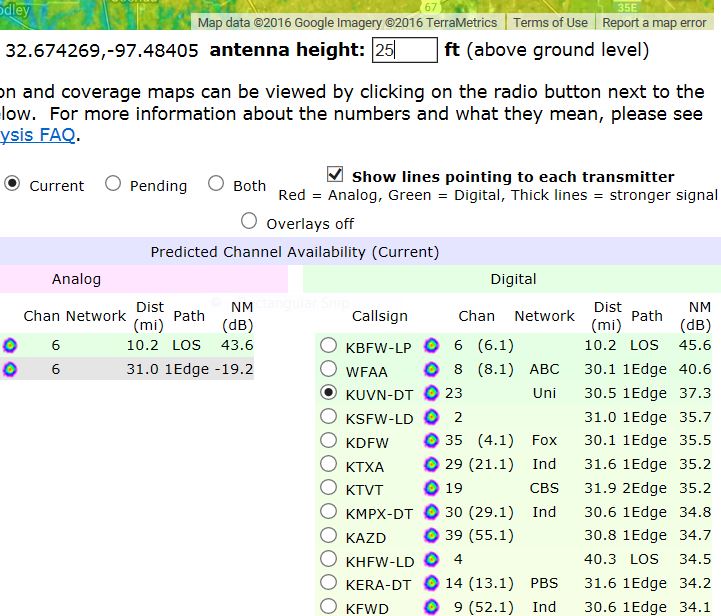Image resolution: width=721 pixels, height=616 pixels.
Task: Click coverage map icon for WFAA row
Action: point(432,370)
